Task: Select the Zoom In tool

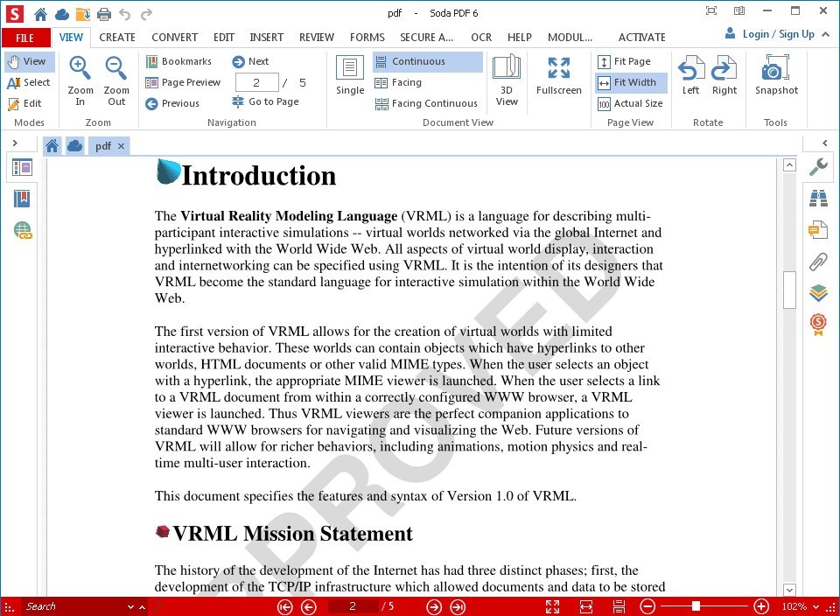Action: click(x=80, y=79)
